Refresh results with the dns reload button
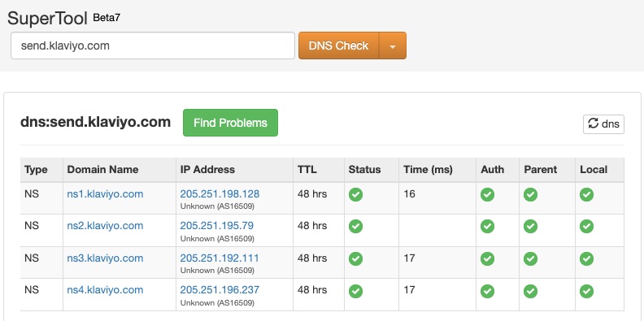Viewport: 644px width, 321px height. tap(603, 124)
